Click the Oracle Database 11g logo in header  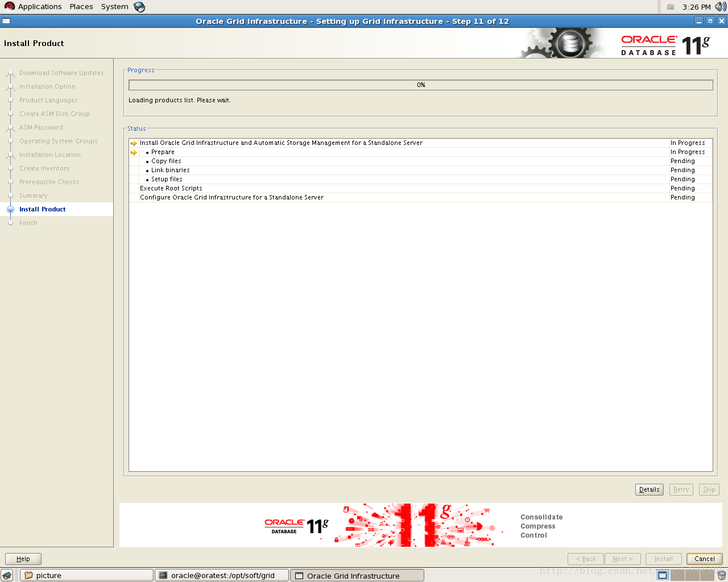point(665,45)
